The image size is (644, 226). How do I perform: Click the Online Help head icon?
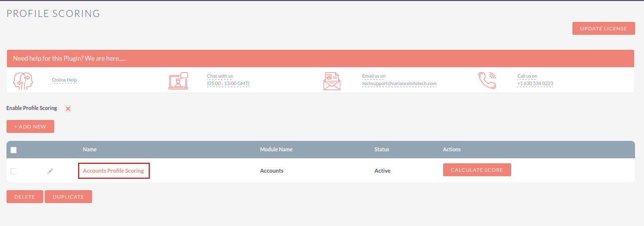(23, 80)
